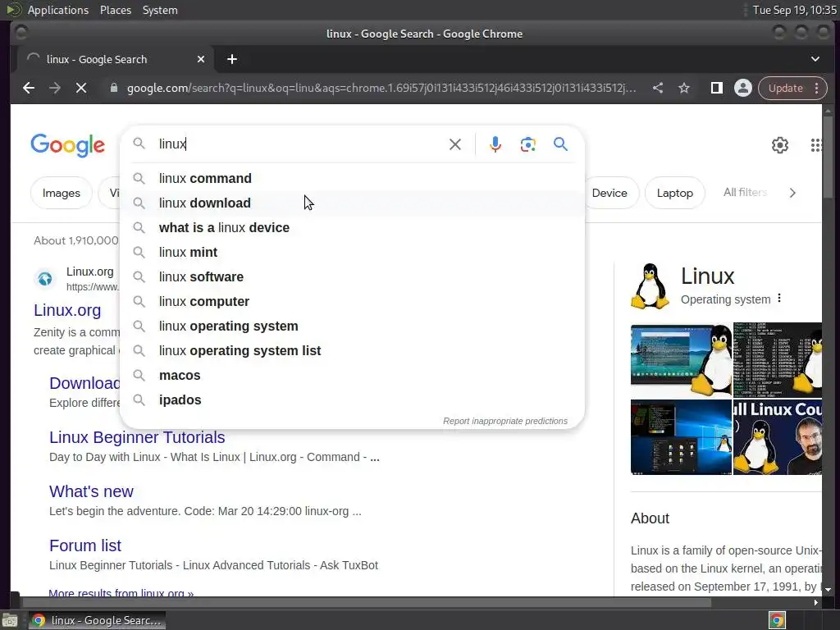This screenshot has width=840, height=630.
Task: Open the Applications menu
Action: coord(58,10)
